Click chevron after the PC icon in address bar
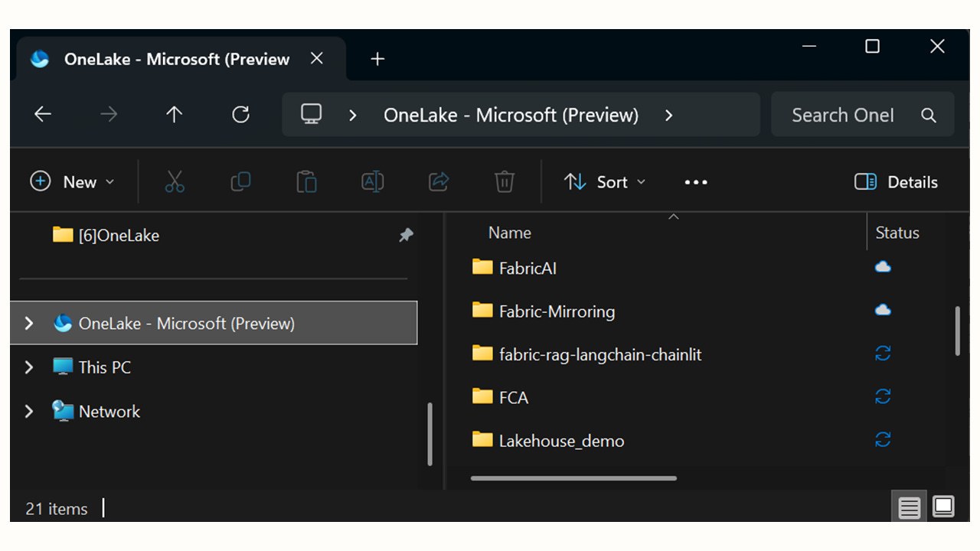The image size is (980, 551). 353,115
